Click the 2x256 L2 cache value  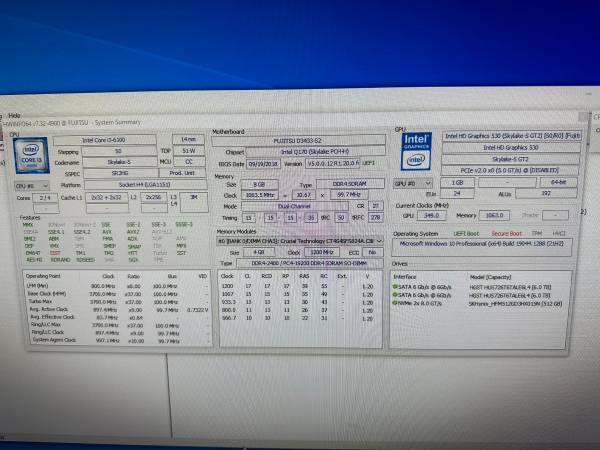154,197
